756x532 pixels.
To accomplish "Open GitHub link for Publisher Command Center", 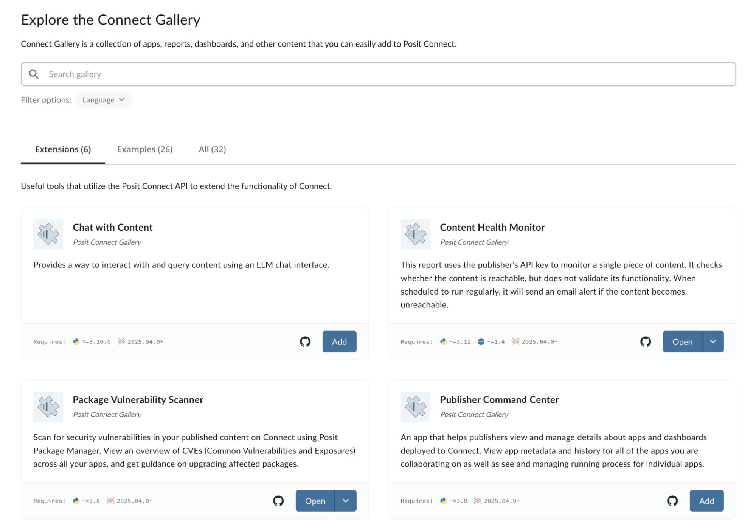I will pos(672,501).
